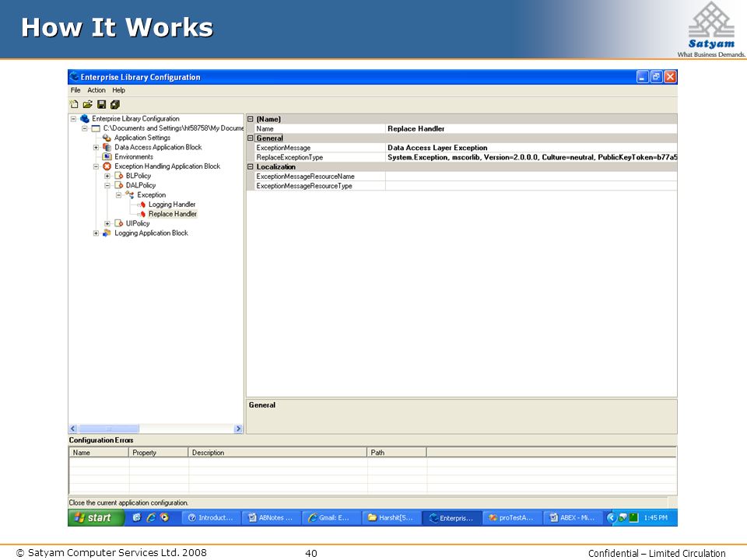Collapse the configuration file path node
Image resolution: width=747 pixels, height=560 pixels.
(x=85, y=128)
